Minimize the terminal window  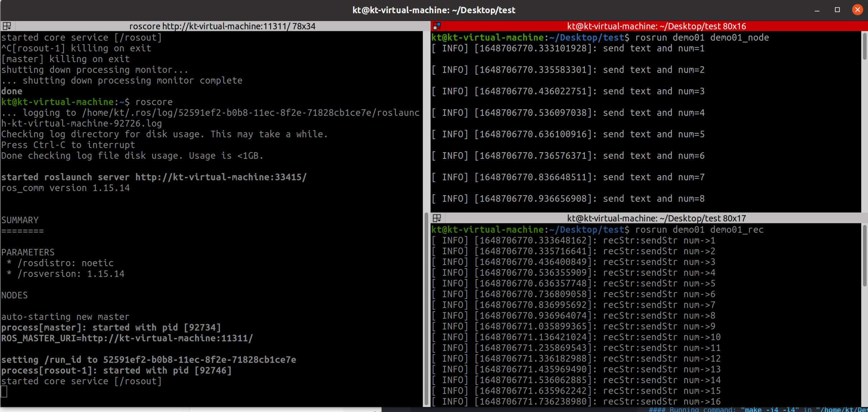(817, 10)
